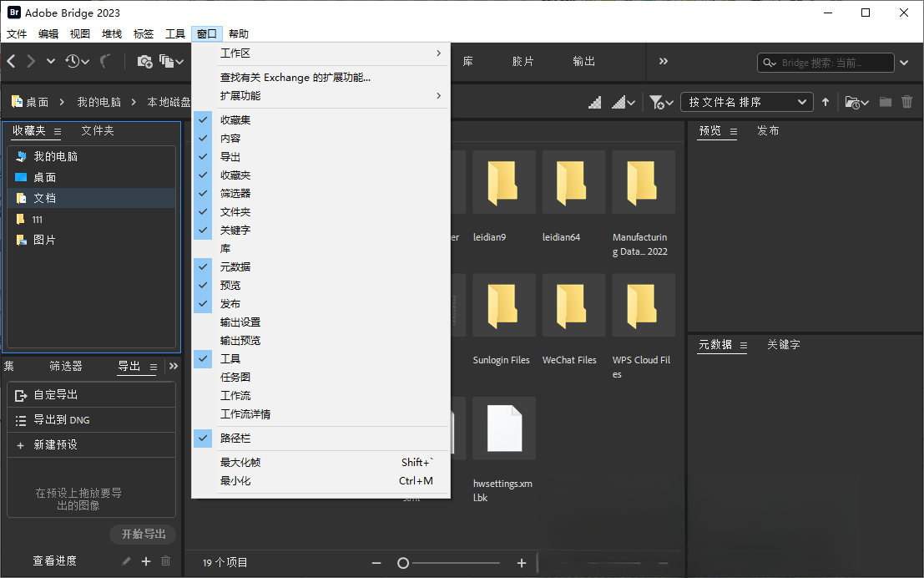Open the 帮助 menu
The image size is (924, 578).
pos(239,33)
